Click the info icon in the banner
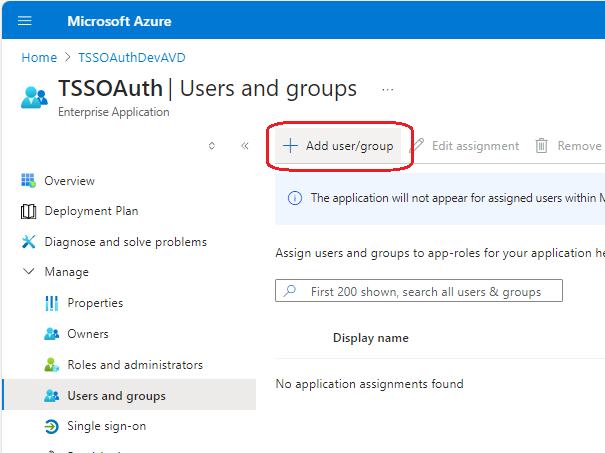Image resolution: width=605 pixels, height=453 pixels. click(x=295, y=198)
